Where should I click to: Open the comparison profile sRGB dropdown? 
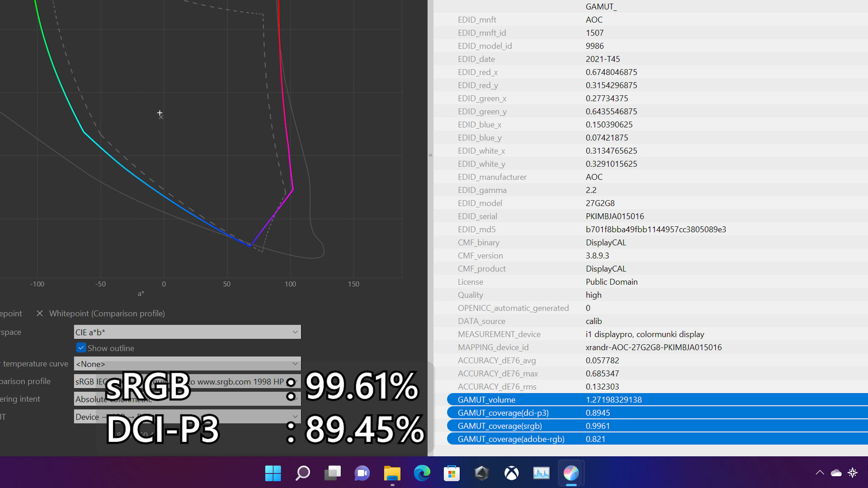[x=187, y=381]
